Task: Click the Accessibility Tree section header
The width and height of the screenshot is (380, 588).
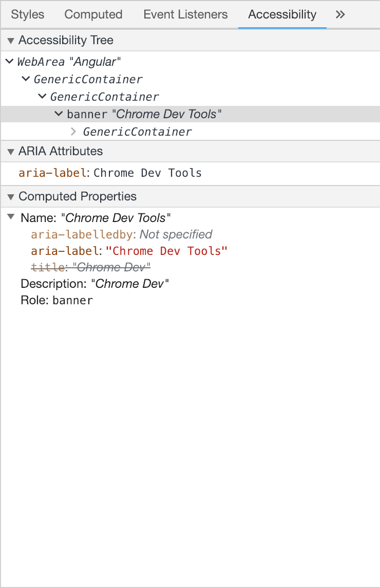Action: (191, 40)
